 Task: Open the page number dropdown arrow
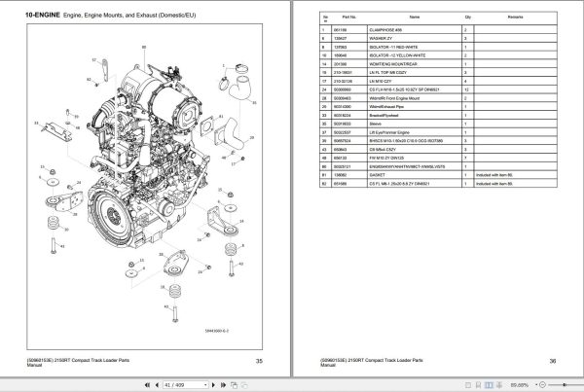click(x=205, y=385)
